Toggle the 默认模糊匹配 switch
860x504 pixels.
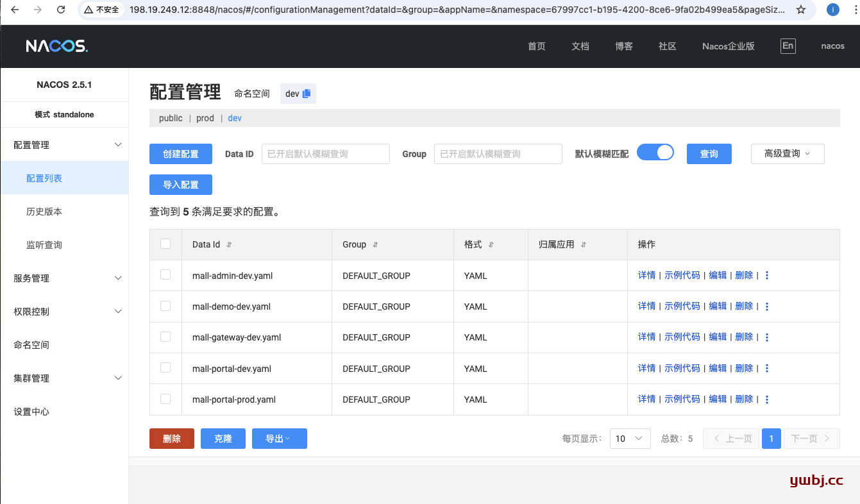coord(655,152)
